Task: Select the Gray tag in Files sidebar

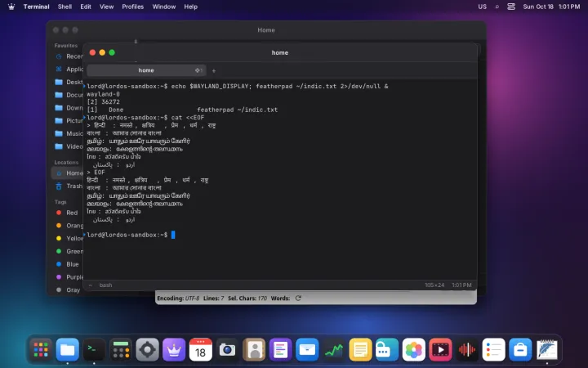Action: [68, 289]
